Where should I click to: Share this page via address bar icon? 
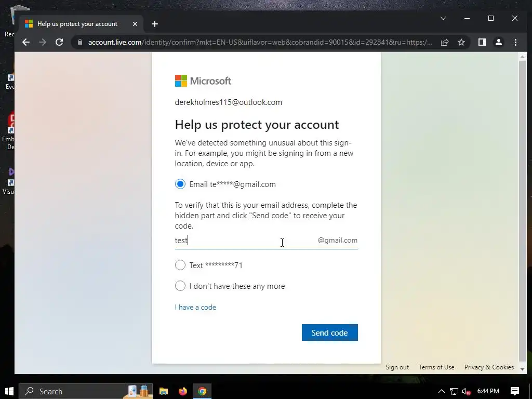[x=445, y=42]
